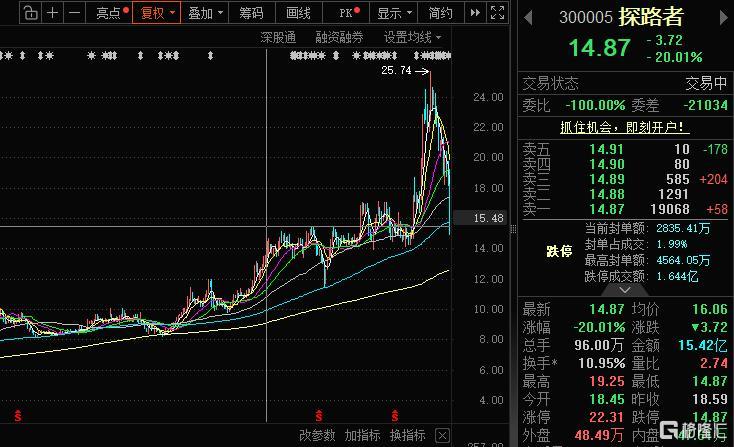The height and width of the screenshot is (447, 734).
Task: Click the 卖二 price 14.88
Action: click(x=606, y=194)
